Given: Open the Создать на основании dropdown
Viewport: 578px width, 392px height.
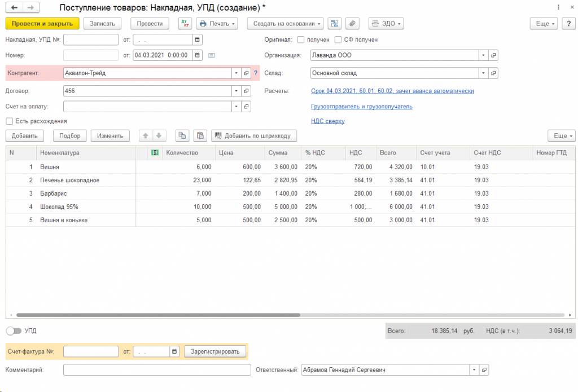Looking at the screenshot, I should (285, 24).
